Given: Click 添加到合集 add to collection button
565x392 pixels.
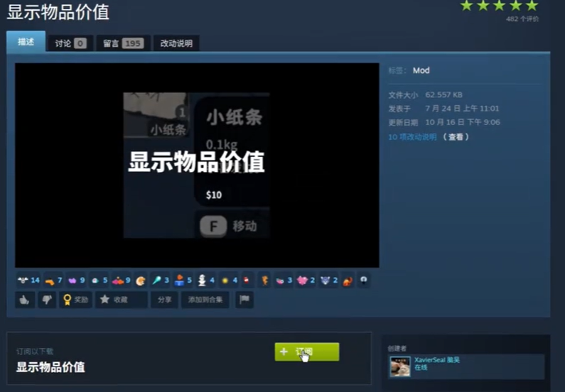Looking at the screenshot, I should tap(205, 300).
